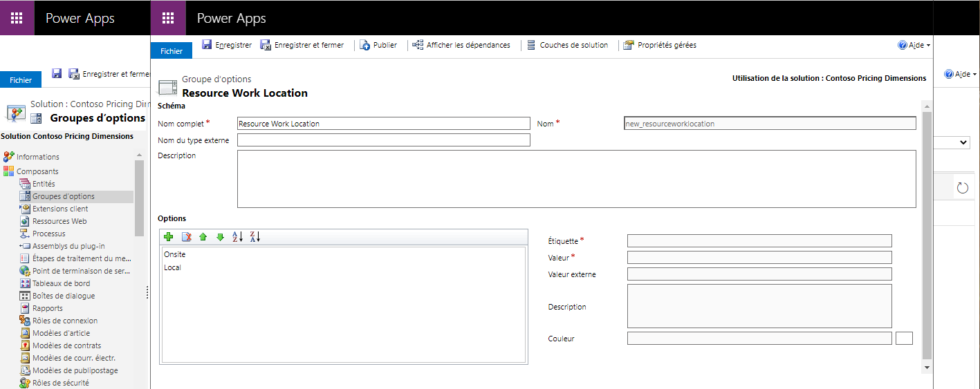Click the Publier label
This screenshot has width=980, height=389.
(x=385, y=45)
